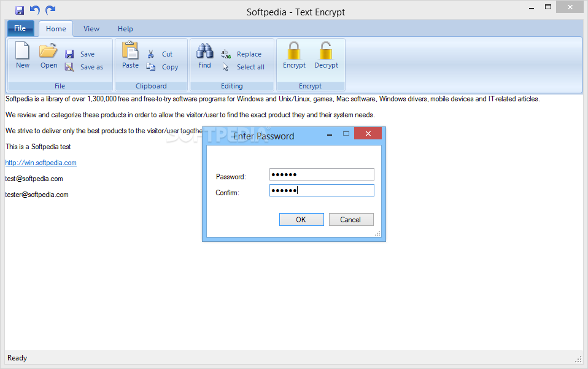Screen dimensions: 588x369
Task: Create a new document with New icon
Action: point(23,50)
